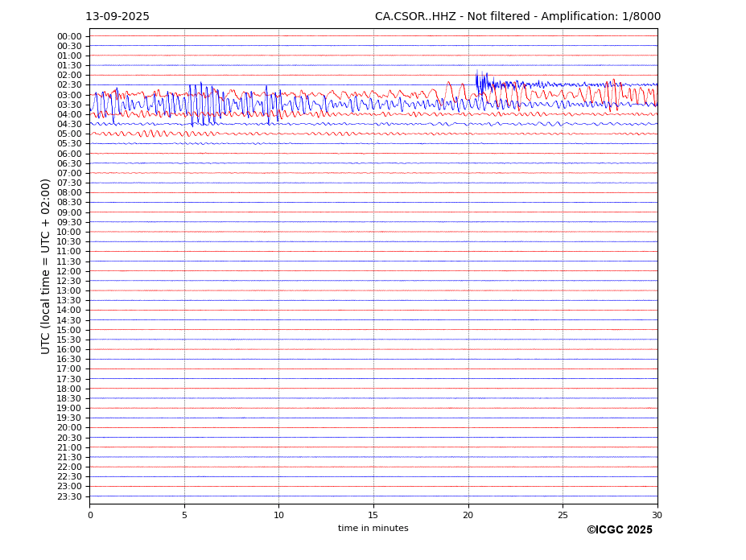This screenshot has height=560, width=746.
Task: Select the 19:00 row time label
Action: pyautogui.click(x=69, y=409)
